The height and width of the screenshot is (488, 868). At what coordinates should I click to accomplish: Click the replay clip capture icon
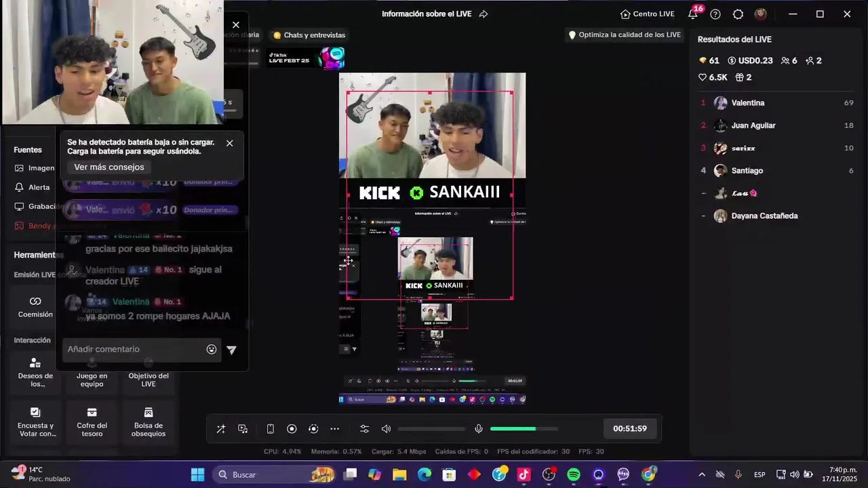pyautogui.click(x=313, y=429)
